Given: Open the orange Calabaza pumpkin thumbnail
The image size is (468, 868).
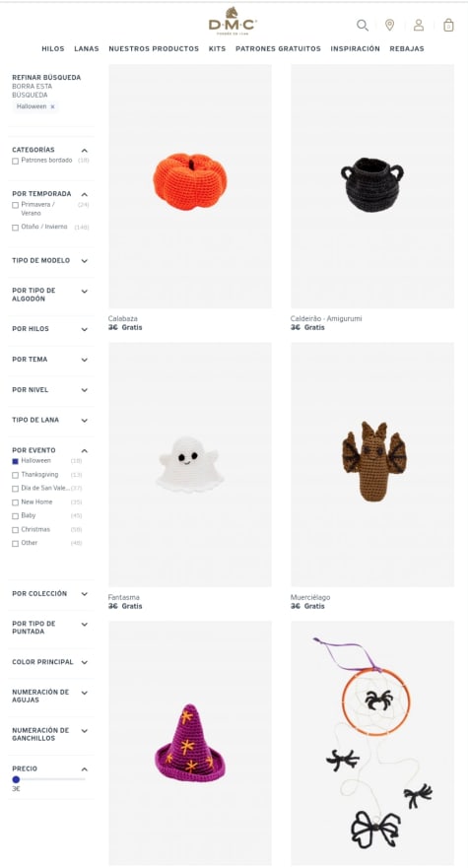Looking at the screenshot, I should tap(190, 186).
